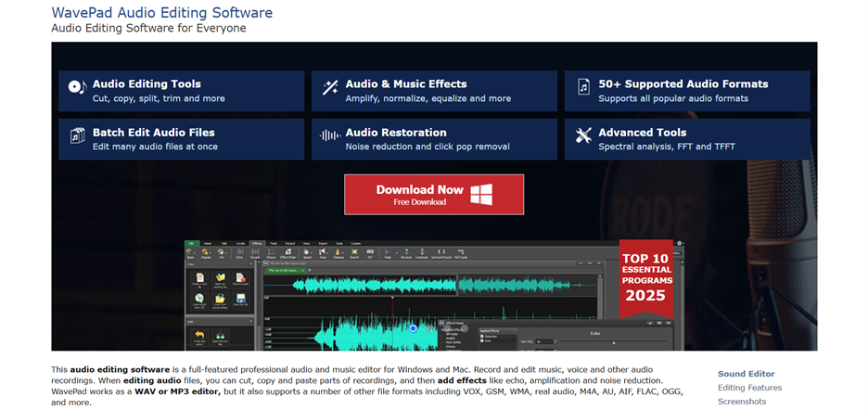Click the 'Audio Editing Software for Everyone' subtitle
Viewport: 868px width, 410px height.
[149, 28]
